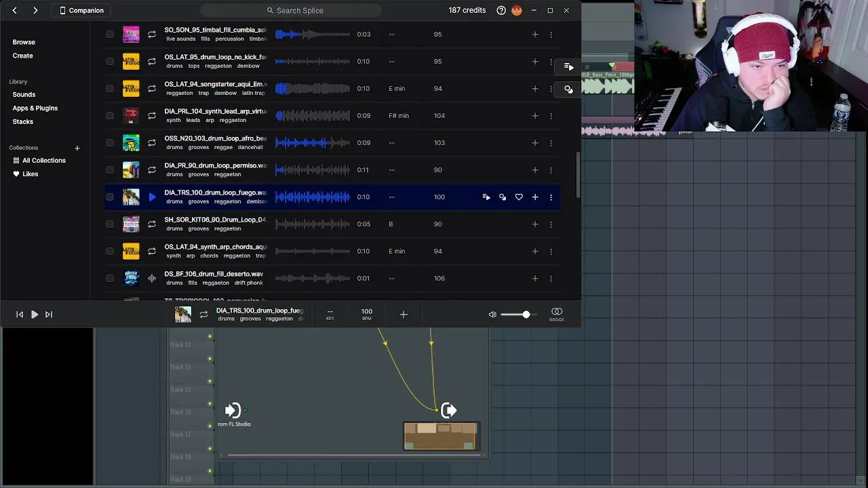The image size is (868, 488).
Task: Open more options for SO_SON_95_timbal_fill_cumbia
Action: [551, 35]
